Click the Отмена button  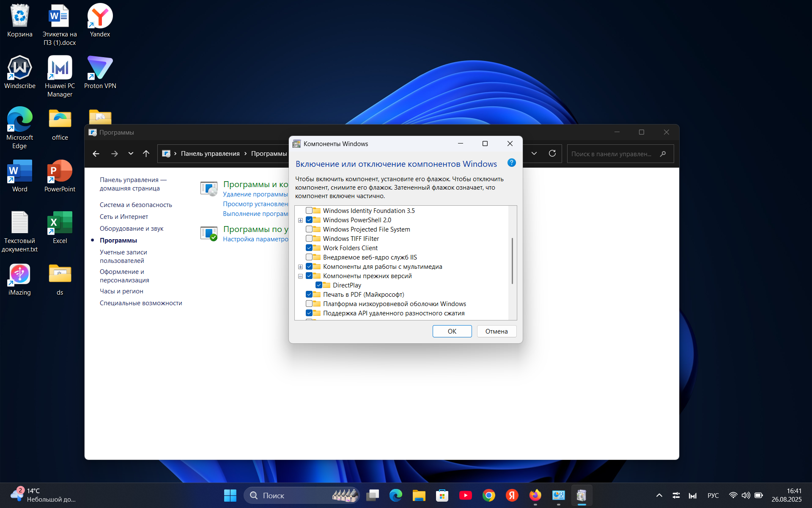click(x=497, y=331)
